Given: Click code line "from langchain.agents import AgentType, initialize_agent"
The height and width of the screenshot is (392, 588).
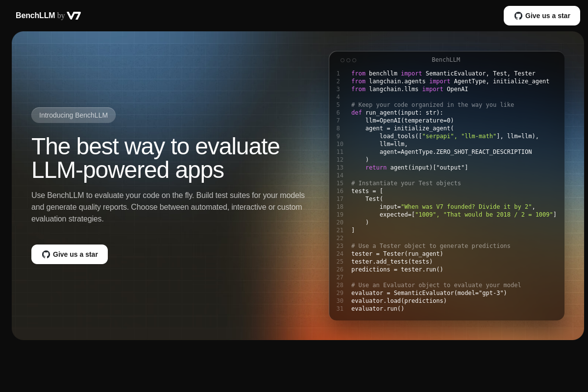Looking at the screenshot, I should pyautogui.click(x=450, y=81).
